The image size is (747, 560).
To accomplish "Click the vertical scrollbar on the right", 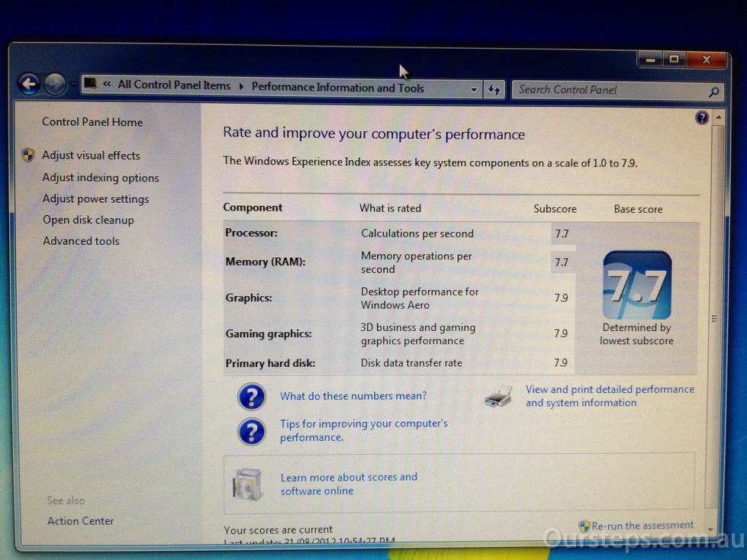I will pos(715,319).
